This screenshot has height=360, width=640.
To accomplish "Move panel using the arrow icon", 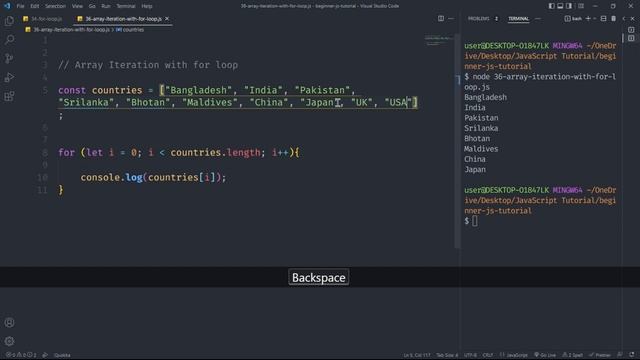I will pyautogui.click(x=624, y=18).
